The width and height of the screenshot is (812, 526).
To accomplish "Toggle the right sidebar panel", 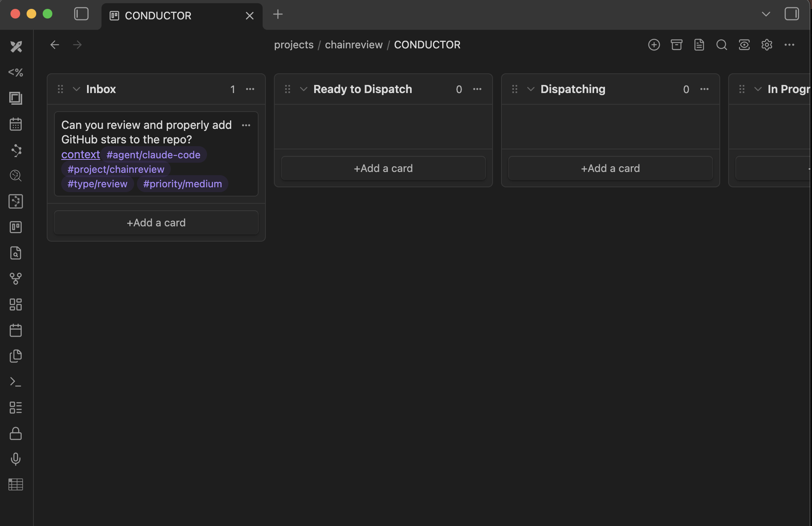I will click(x=791, y=14).
